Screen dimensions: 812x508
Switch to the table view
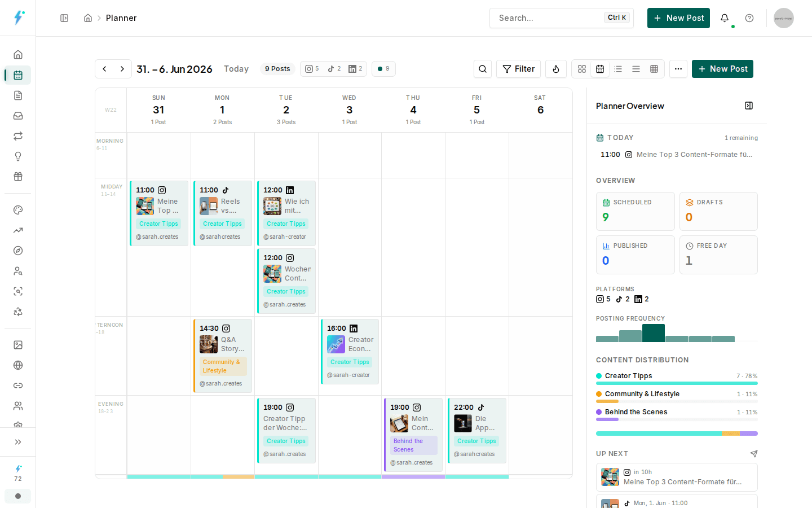[654, 69]
